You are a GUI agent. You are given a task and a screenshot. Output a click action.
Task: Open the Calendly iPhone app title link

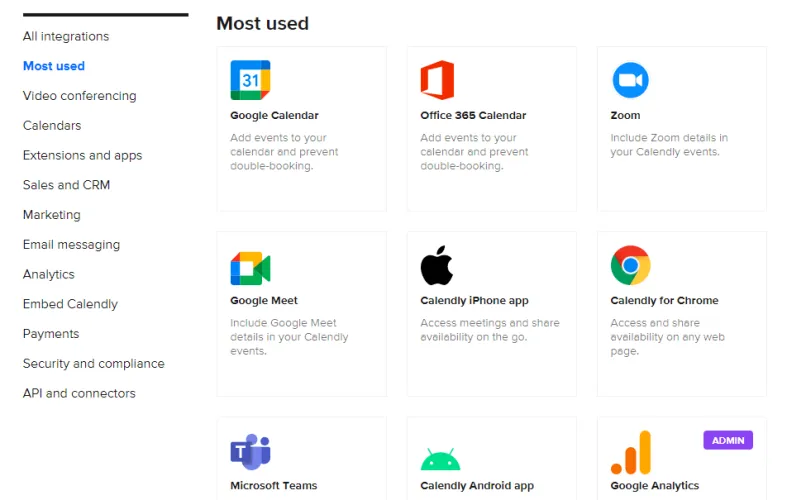coord(474,301)
